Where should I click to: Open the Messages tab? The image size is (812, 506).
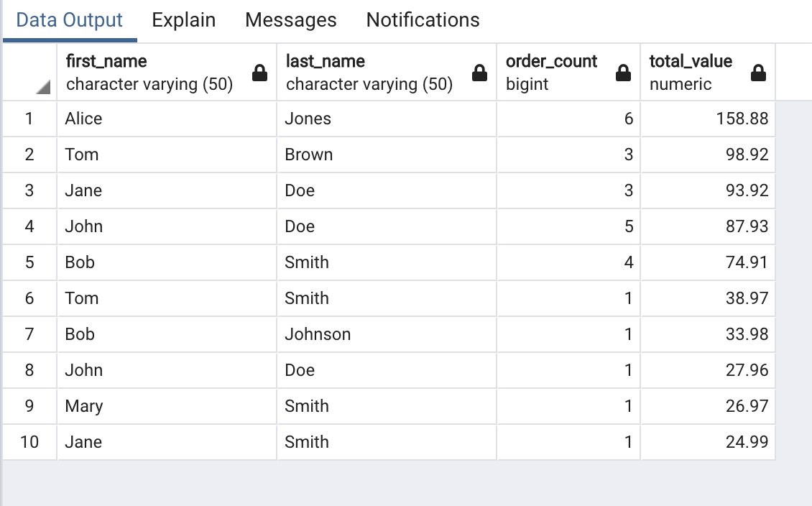pyautogui.click(x=290, y=20)
